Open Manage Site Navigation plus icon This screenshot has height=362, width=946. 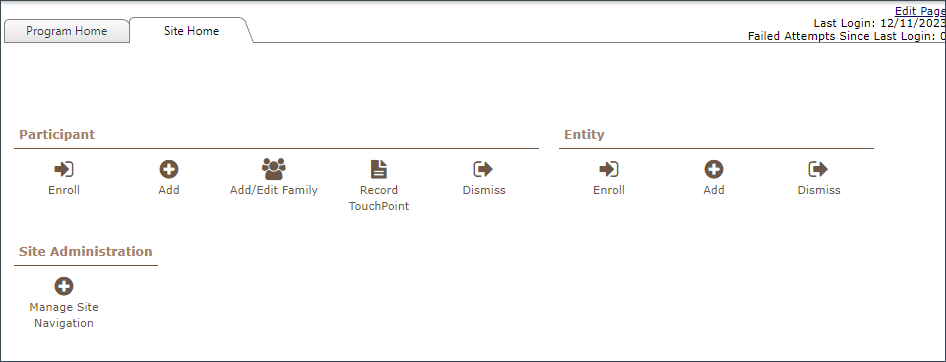point(64,286)
